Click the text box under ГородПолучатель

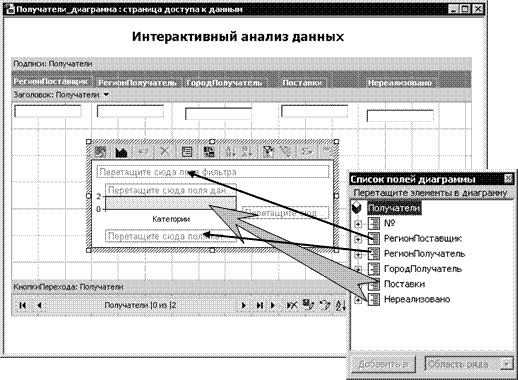(218, 113)
